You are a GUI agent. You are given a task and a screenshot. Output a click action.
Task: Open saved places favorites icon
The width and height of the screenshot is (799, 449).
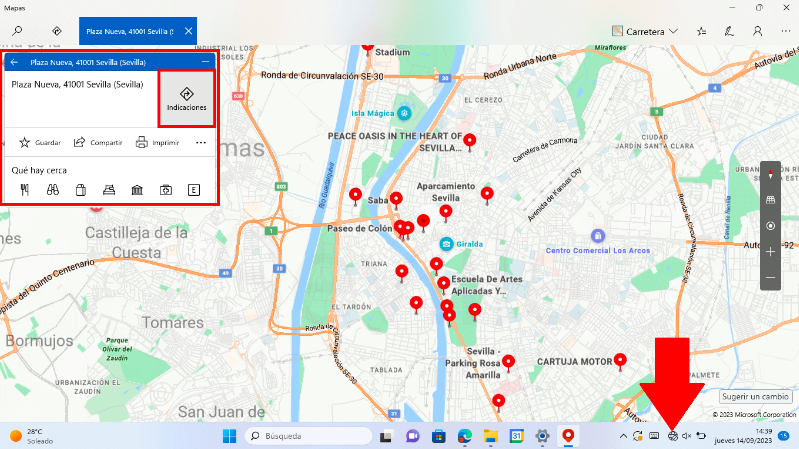tap(702, 32)
